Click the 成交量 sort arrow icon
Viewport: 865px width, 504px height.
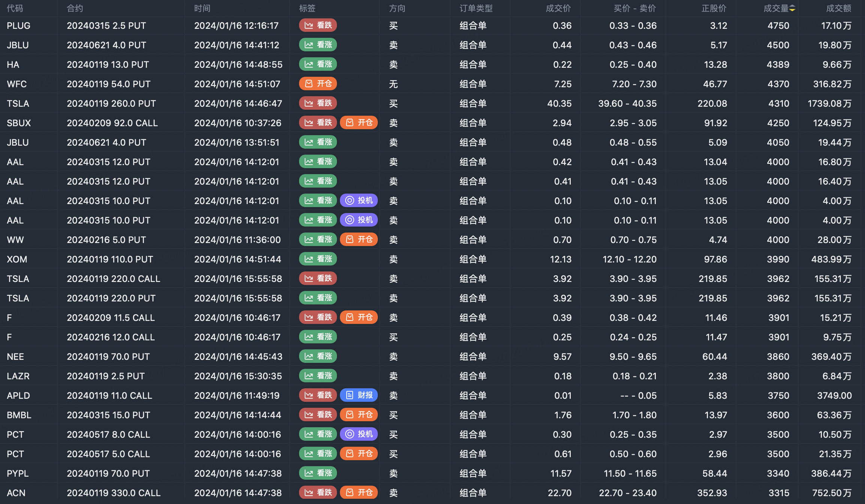pyautogui.click(x=792, y=9)
